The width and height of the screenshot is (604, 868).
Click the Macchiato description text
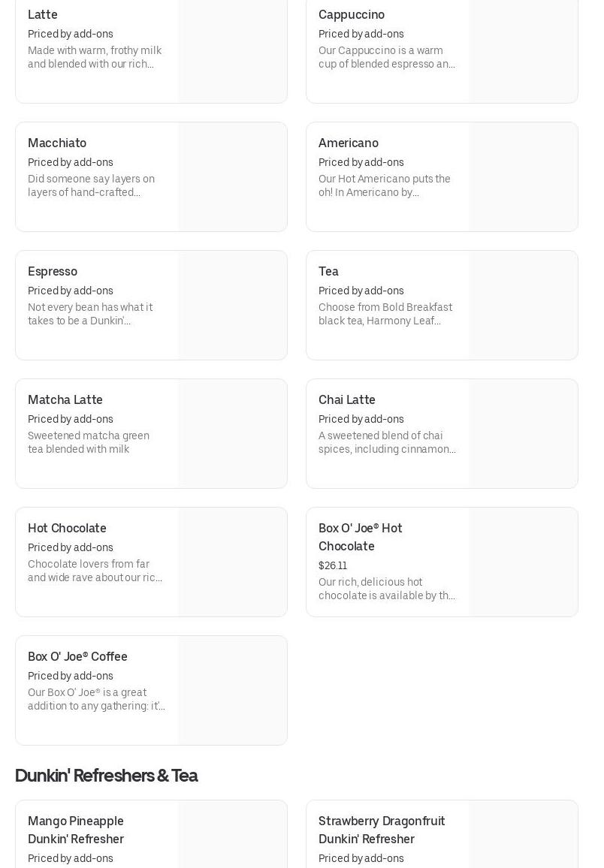pos(91,185)
